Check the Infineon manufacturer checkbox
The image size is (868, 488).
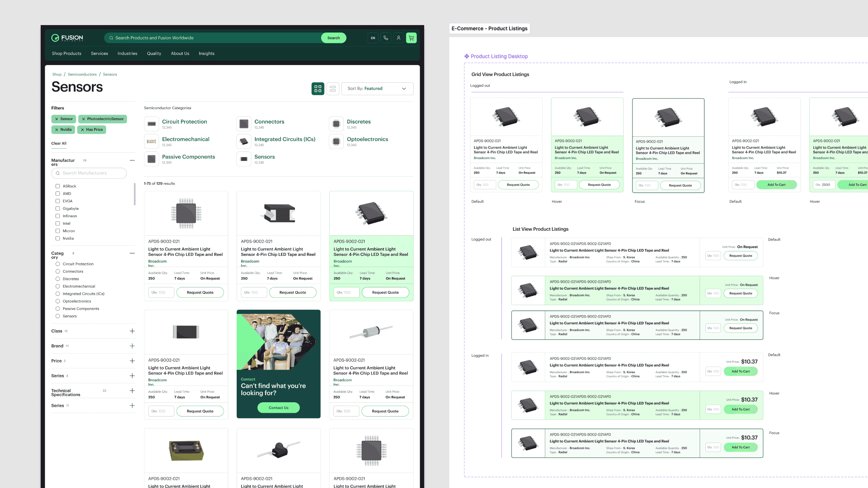(x=58, y=216)
